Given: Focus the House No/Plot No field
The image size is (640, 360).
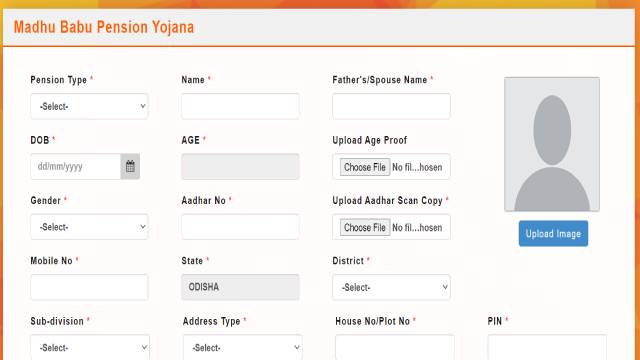Looking at the screenshot, I should coord(395,347).
